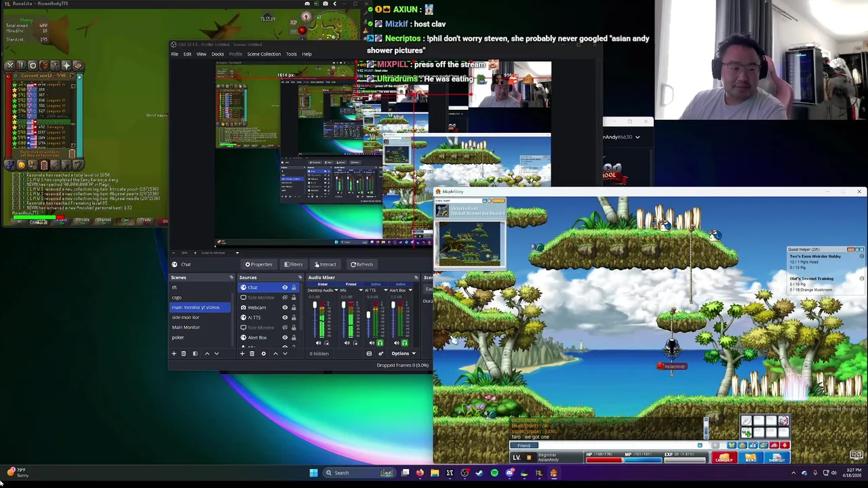Open OBS Tools menu
Image resolution: width=868 pixels, height=488 pixels.
291,54
